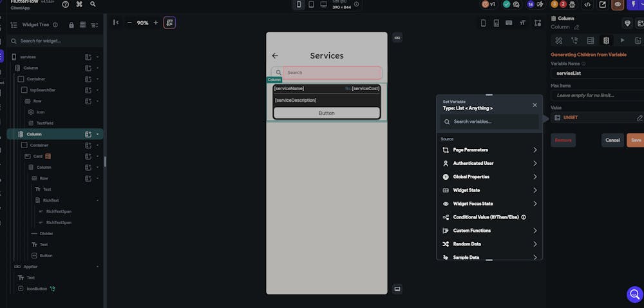
Task: Expand Widget State source
Action: click(x=489, y=191)
